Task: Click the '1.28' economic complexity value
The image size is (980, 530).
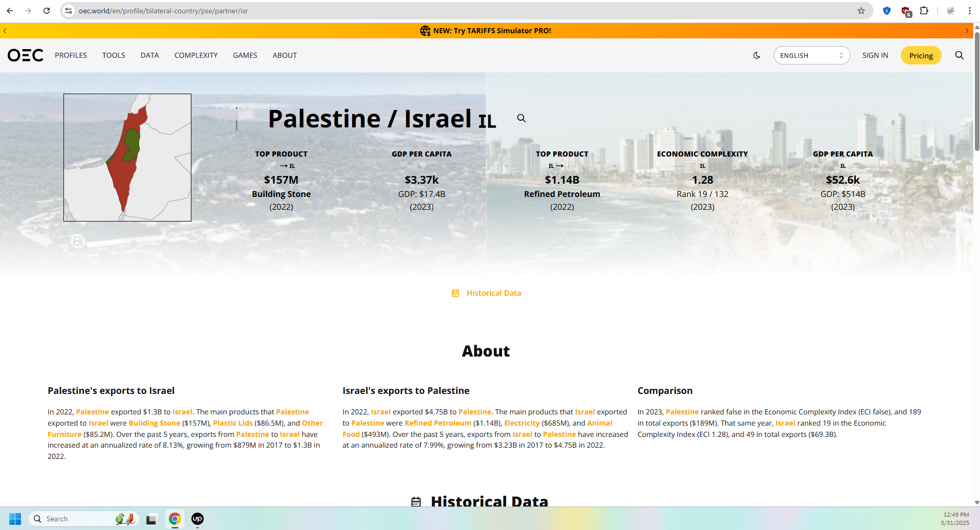Action: [x=703, y=180]
